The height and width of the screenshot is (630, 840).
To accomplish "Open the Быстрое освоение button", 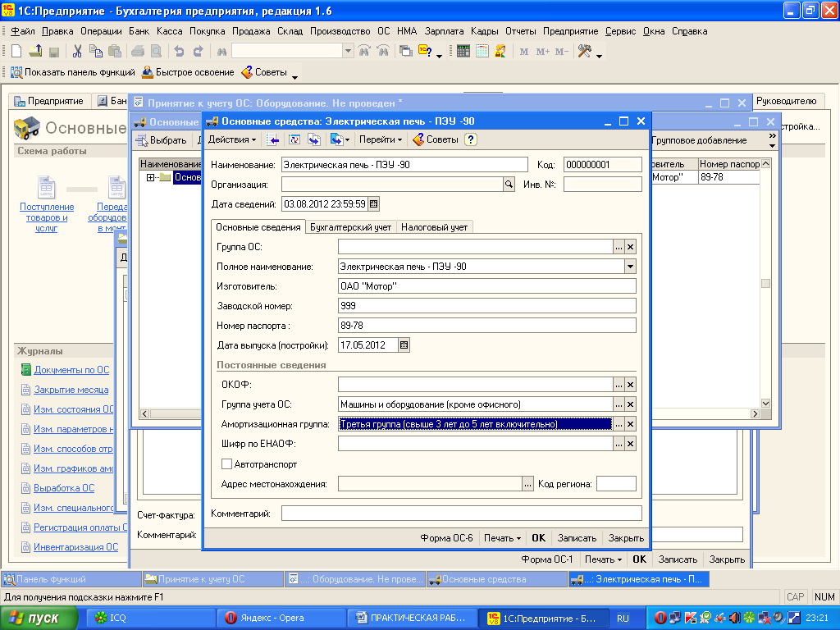I will pos(188,72).
